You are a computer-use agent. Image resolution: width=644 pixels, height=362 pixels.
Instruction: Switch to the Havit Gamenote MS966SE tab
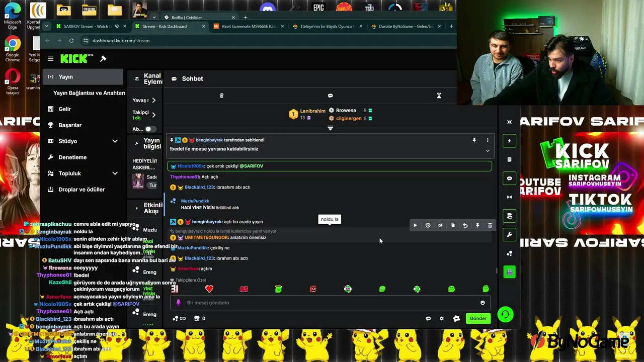[249, 26]
